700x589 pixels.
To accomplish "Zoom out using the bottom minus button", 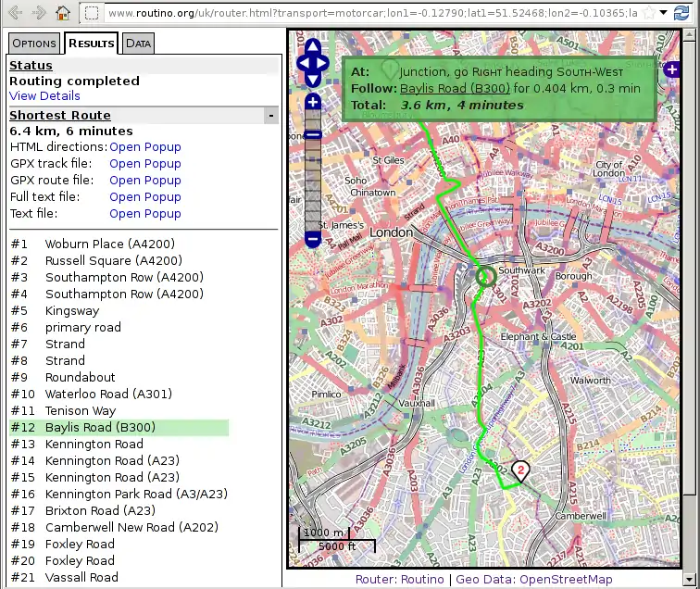I will point(313,239).
